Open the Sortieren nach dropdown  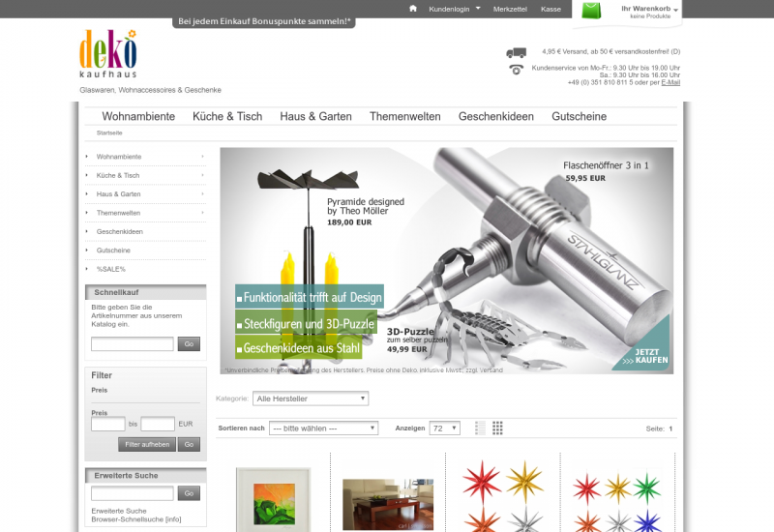pyautogui.click(x=323, y=428)
